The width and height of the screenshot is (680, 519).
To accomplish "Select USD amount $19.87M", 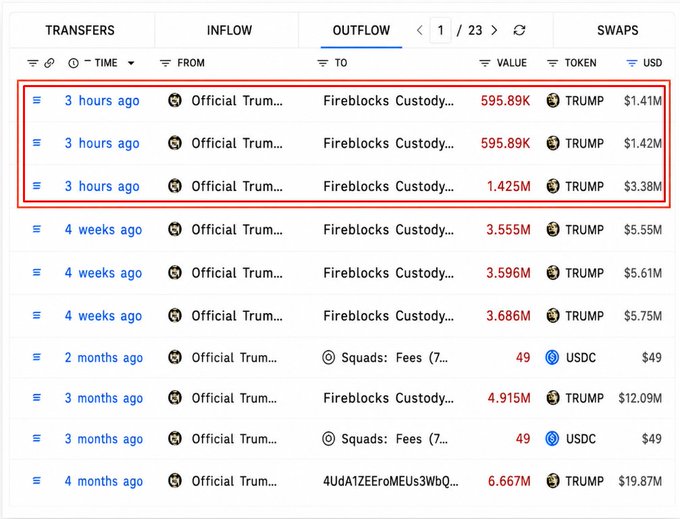I will pos(640,481).
